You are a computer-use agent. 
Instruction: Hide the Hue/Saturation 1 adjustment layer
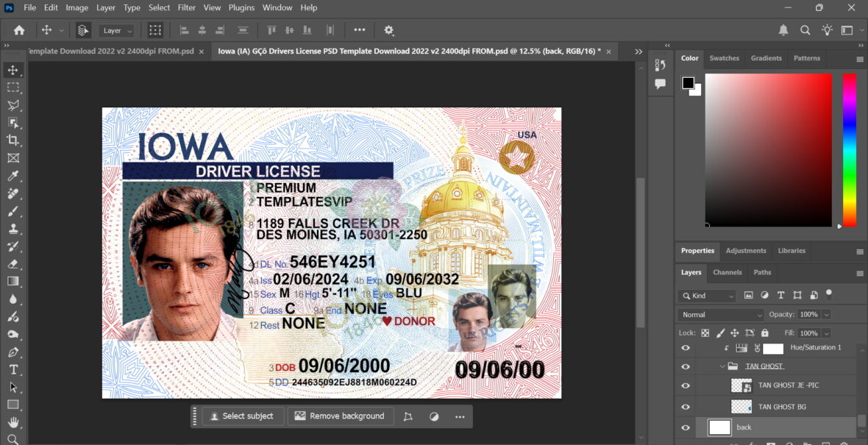pos(686,348)
